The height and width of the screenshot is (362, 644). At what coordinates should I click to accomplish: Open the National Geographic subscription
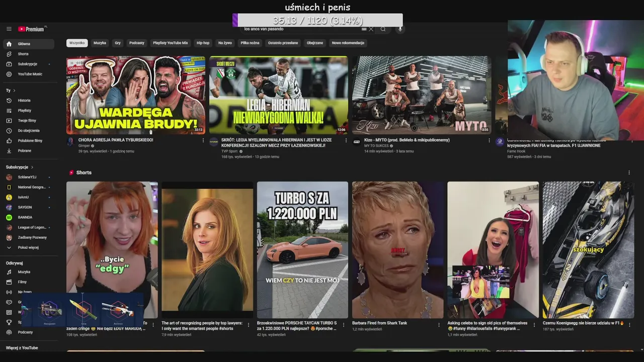click(x=29, y=187)
